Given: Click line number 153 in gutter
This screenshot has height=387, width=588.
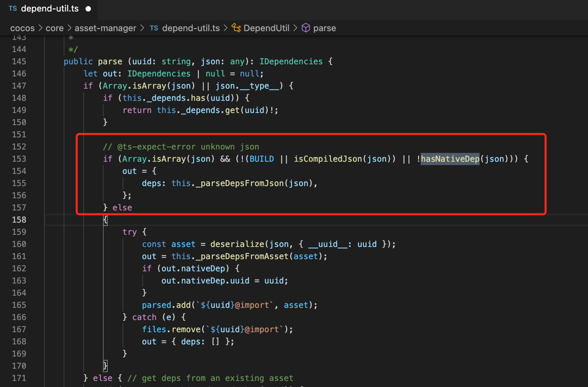Looking at the screenshot, I should tap(19, 159).
